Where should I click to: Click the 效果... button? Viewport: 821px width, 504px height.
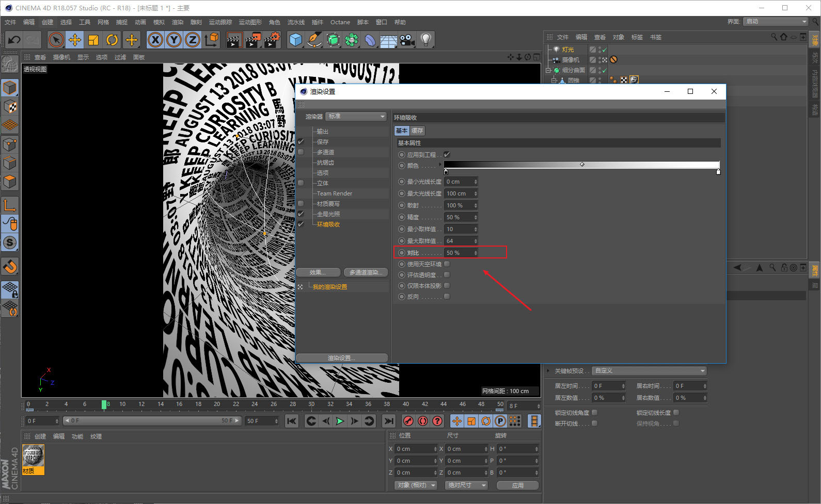pos(318,272)
